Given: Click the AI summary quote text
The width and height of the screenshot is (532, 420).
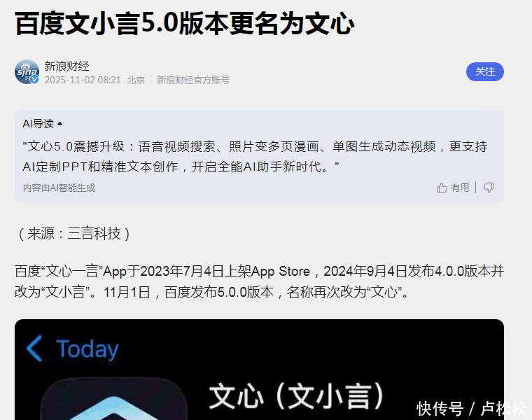Looking at the screenshot, I should [x=255, y=157].
